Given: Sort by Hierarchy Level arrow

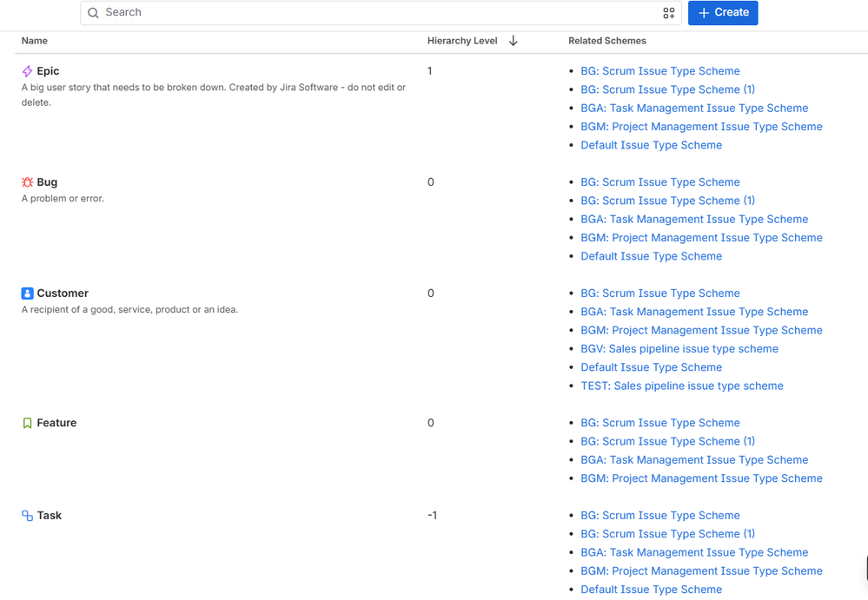Looking at the screenshot, I should tap(514, 41).
